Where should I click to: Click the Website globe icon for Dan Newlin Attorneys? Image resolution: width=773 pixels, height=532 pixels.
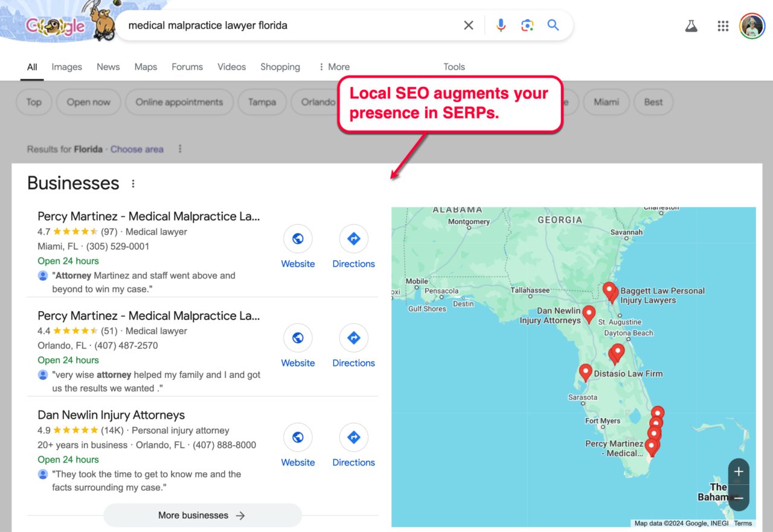click(298, 437)
